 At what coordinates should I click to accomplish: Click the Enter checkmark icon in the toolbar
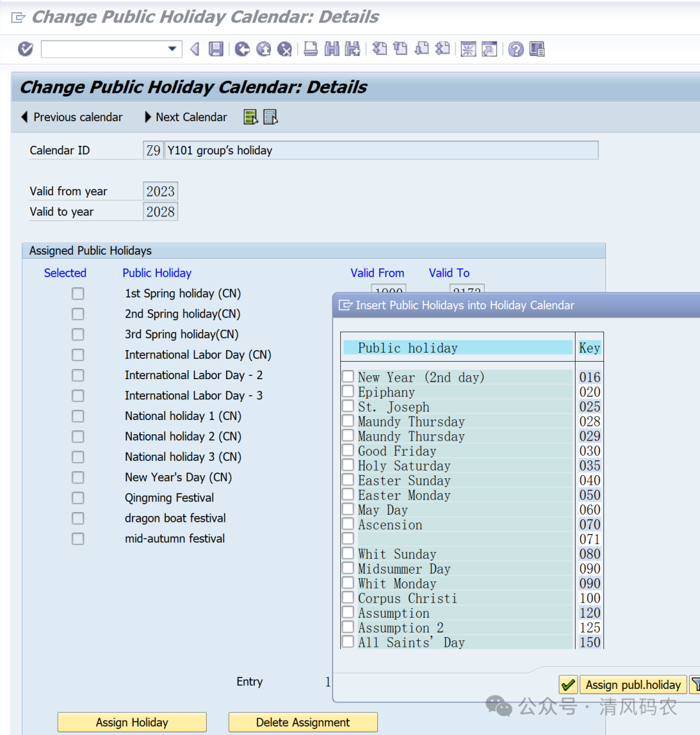tap(25, 49)
